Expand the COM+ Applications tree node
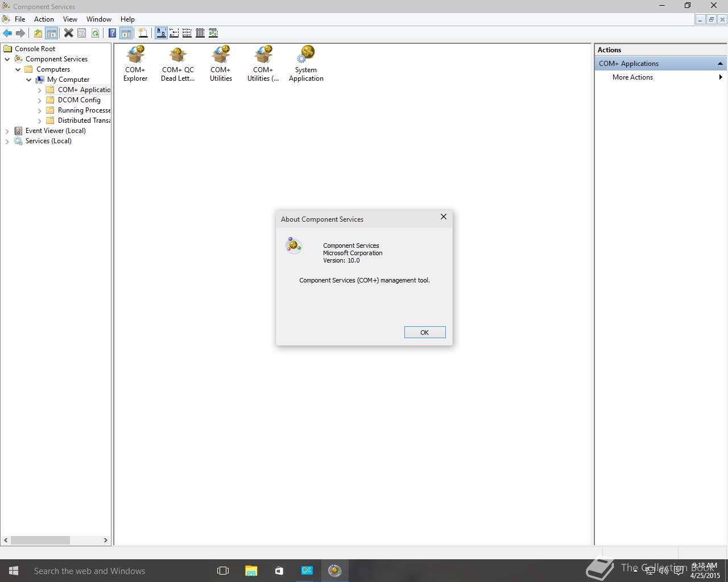This screenshot has height=582, width=728. (40, 90)
